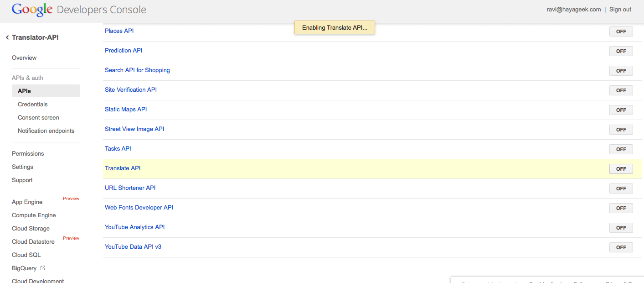Open the Search API for Shopping link
This screenshot has height=283, width=644.
(137, 70)
